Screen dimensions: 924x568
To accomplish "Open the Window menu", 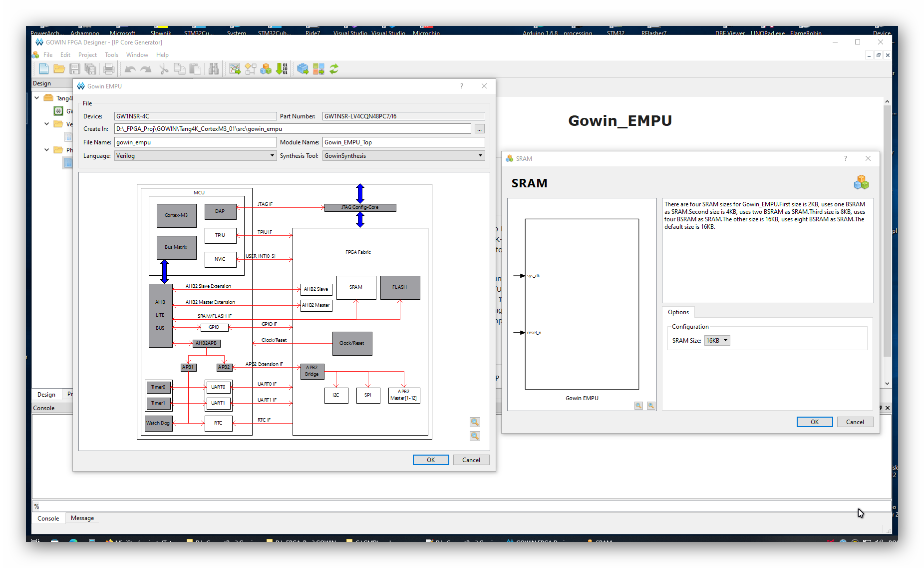I will pos(137,55).
